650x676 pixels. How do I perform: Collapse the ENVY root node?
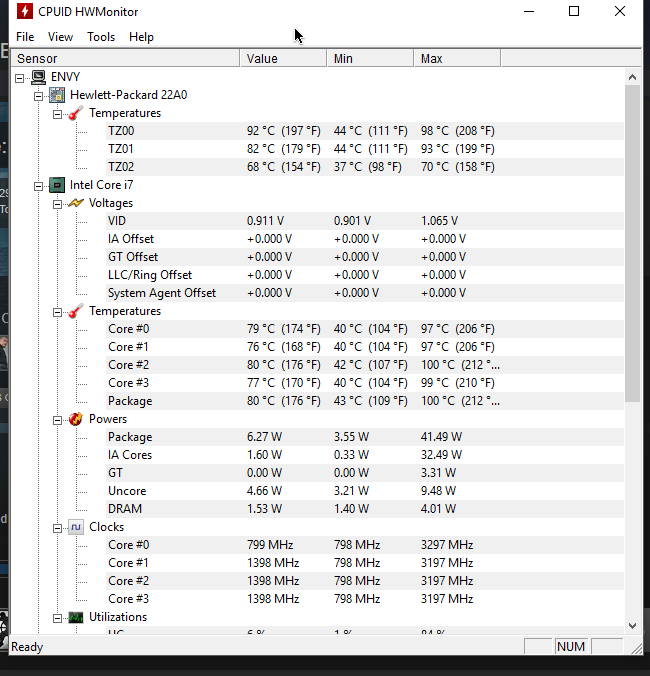19,78
